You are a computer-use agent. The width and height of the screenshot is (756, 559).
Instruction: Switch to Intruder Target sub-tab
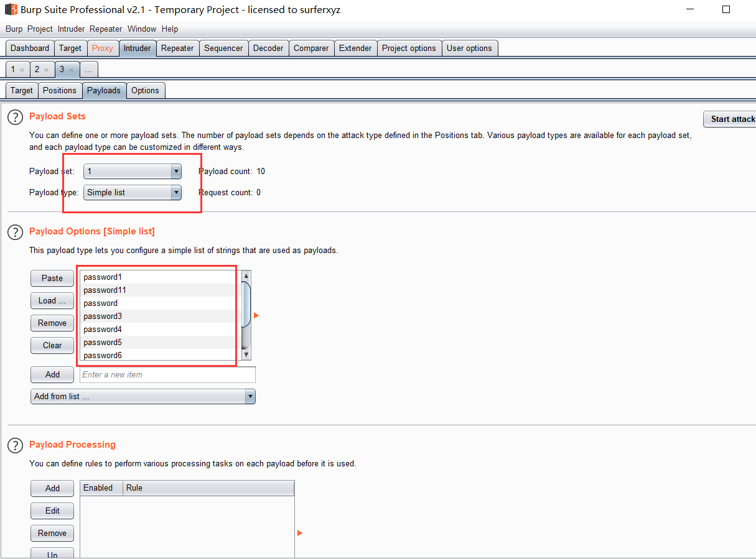click(22, 91)
